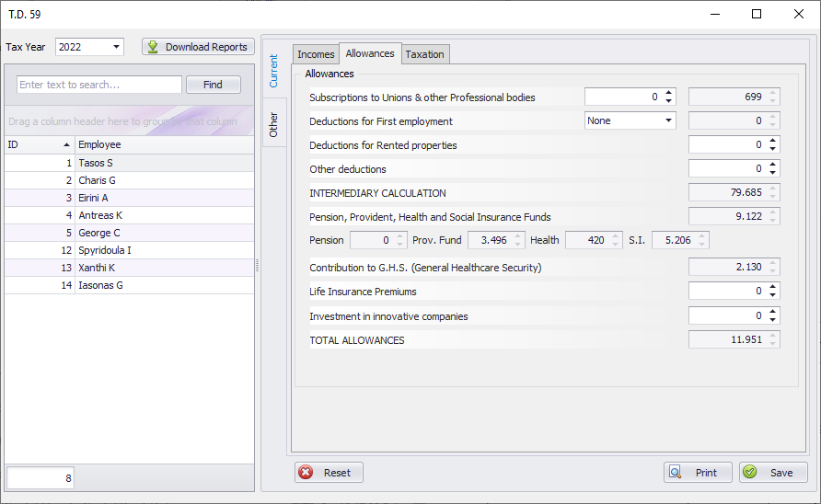Increase the Other deductions value
The height and width of the screenshot is (504, 821).
pos(773,165)
